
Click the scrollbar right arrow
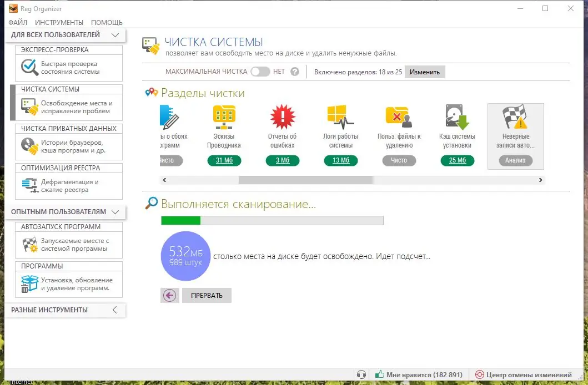point(540,180)
